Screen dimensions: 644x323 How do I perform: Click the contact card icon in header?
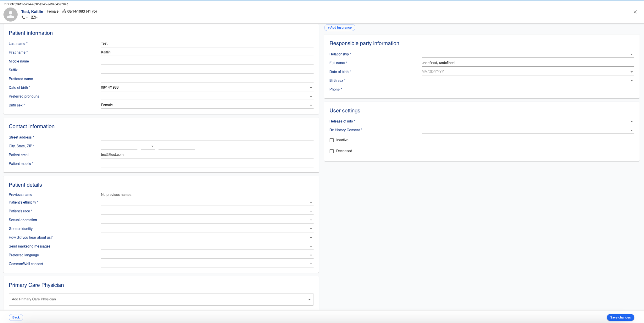point(33,18)
